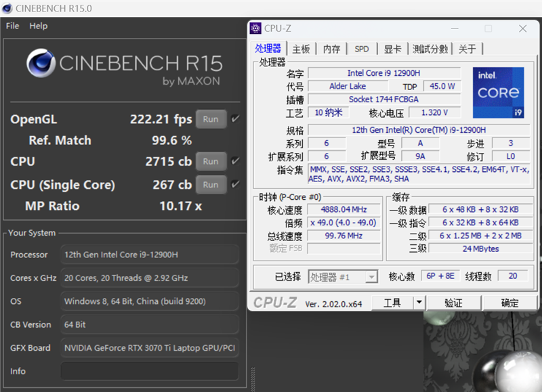The width and height of the screenshot is (542, 392).
Task: Switch to the 主板 tab
Action: click(301, 49)
